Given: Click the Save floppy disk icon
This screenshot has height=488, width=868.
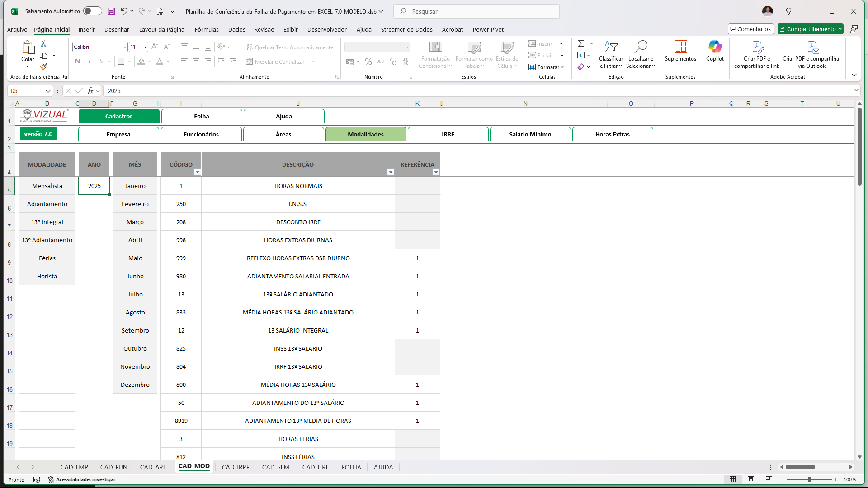Looking at the screenshot, I should (x=111, y=11).
